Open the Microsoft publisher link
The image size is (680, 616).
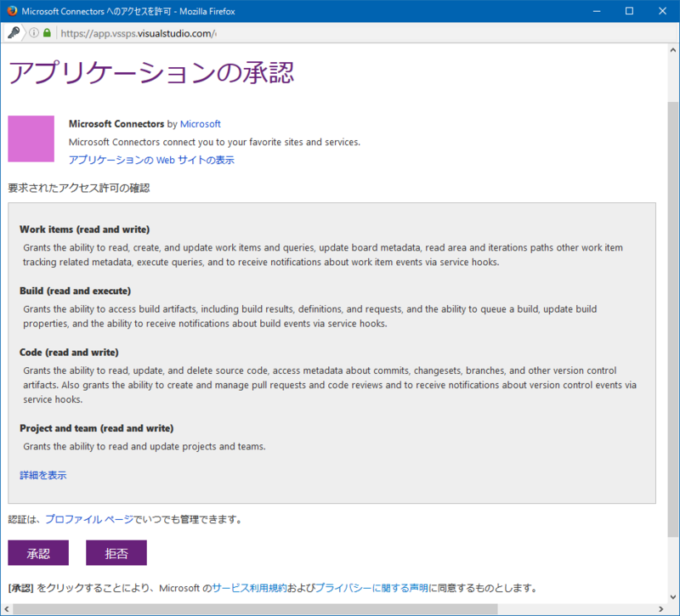pos(201,124)
